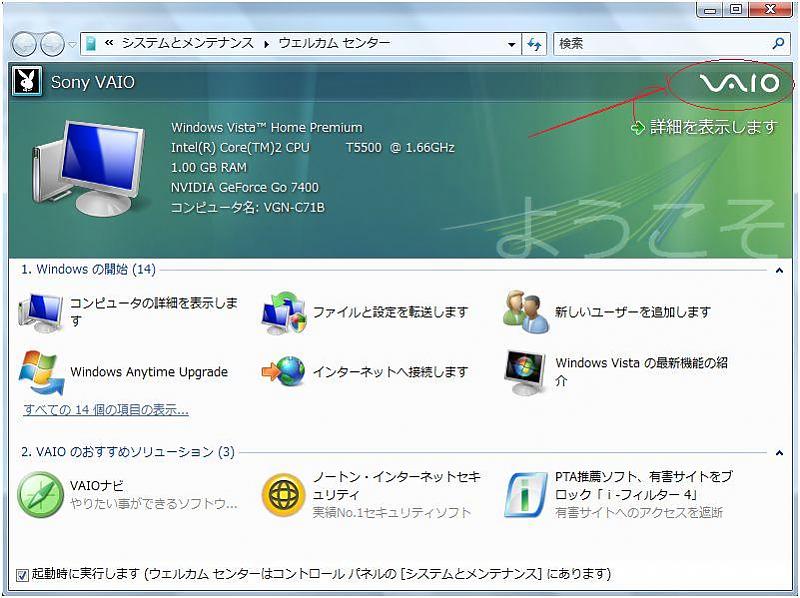Open the file and settings transfer icon
Image resolution: width=800 pixels, height=598 pixels.
pyautogui.click(x=283, y=312)
